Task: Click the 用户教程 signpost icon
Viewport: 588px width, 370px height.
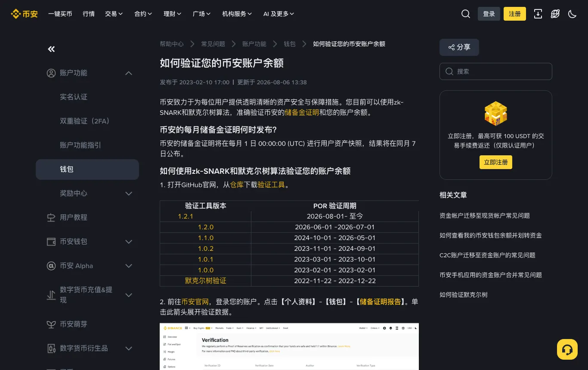Action: 51,218
